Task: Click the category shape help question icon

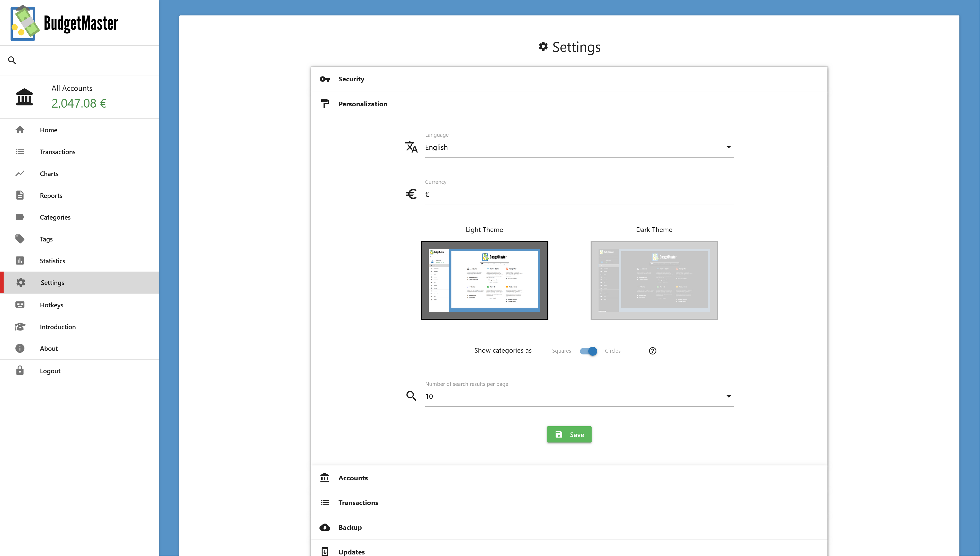Action: point(652,351)
